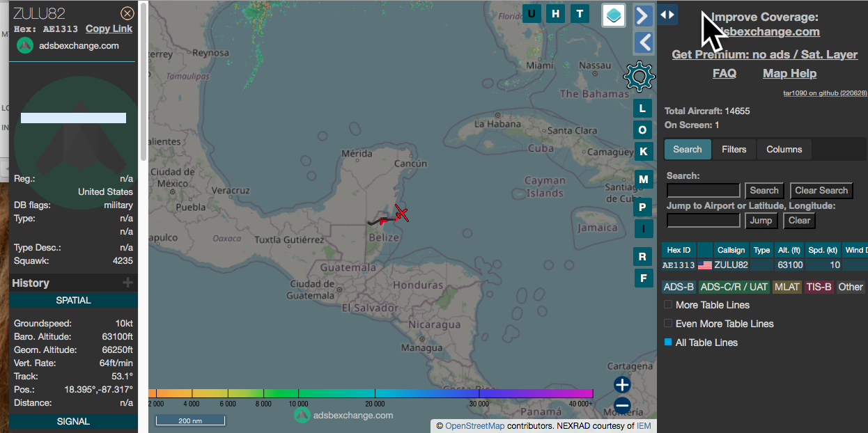Sort table by Alt. (ft) column

pos(789,250)
